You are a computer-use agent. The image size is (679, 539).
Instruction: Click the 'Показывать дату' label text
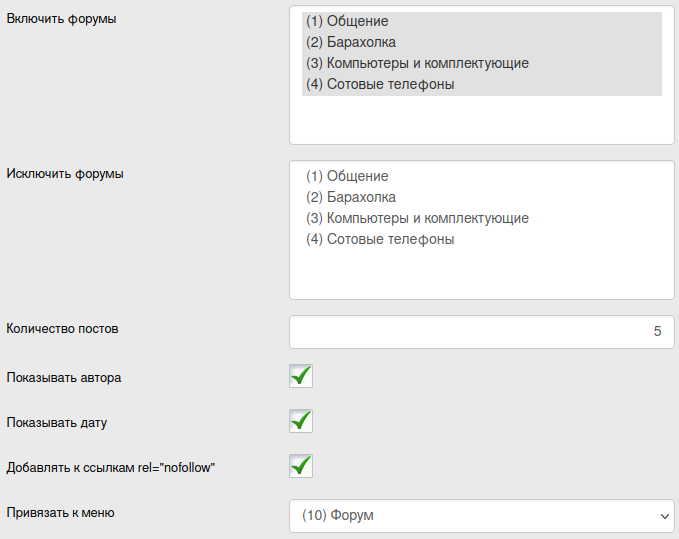pos(57,423)
